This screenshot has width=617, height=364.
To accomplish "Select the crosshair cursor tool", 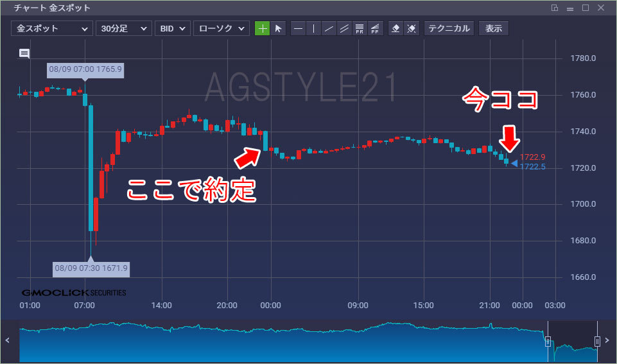I will click(263, 28).
